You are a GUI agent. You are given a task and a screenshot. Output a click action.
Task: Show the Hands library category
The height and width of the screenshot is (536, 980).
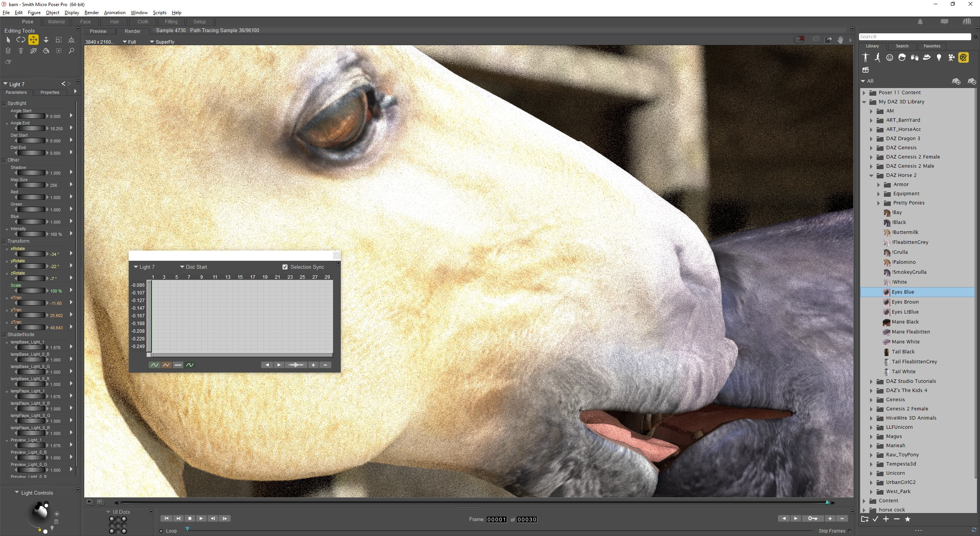(x=915, y=58)
